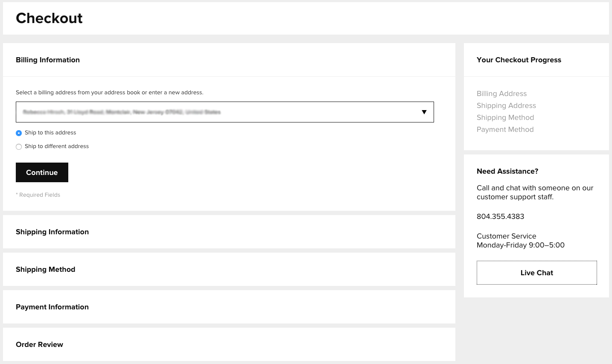Select Payment Method in checkout progress
This screenshot has width=612, height=364.
click(505, 129)
